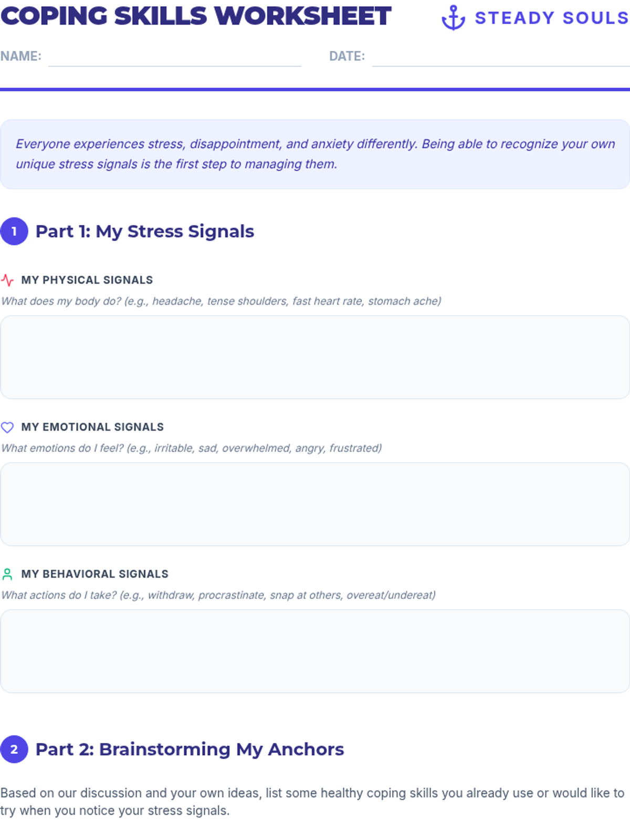The width and height of the screenshot is (630, 840).
Task: Type in the physical signals text box
Action: (315, 357)
